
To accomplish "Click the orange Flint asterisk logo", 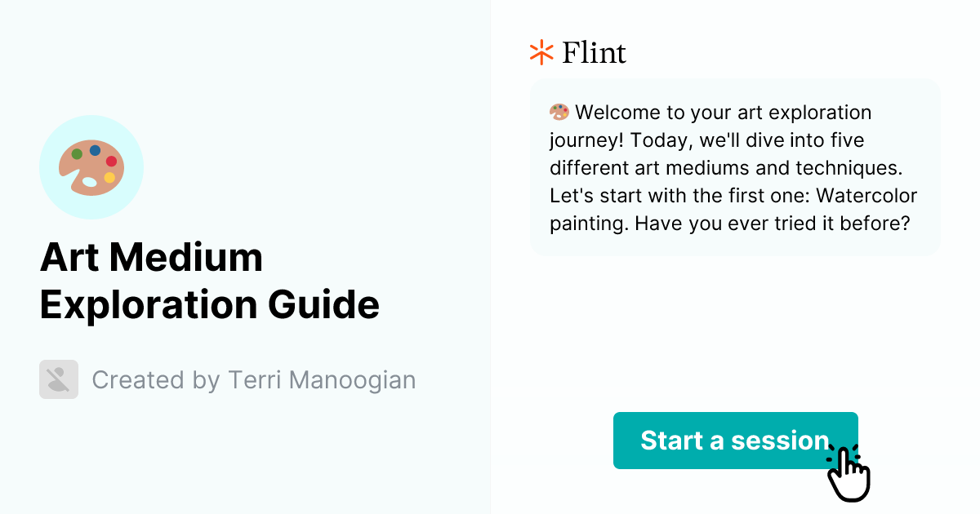I will click(540, 52).
